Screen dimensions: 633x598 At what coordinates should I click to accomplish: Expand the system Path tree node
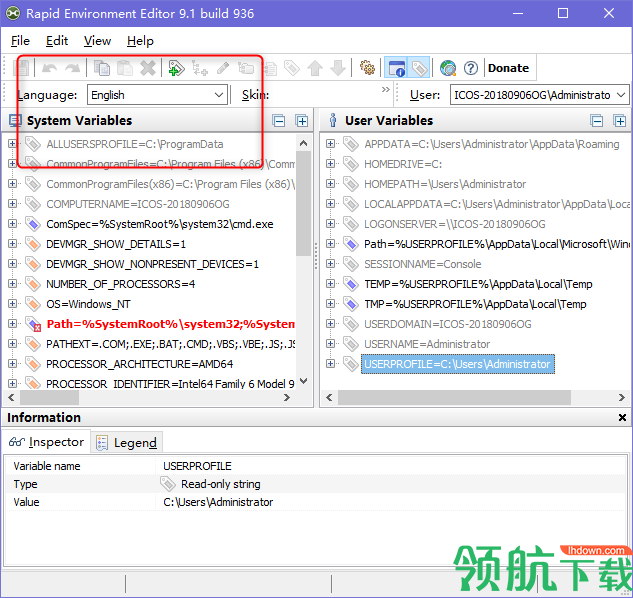coord(12,324)
